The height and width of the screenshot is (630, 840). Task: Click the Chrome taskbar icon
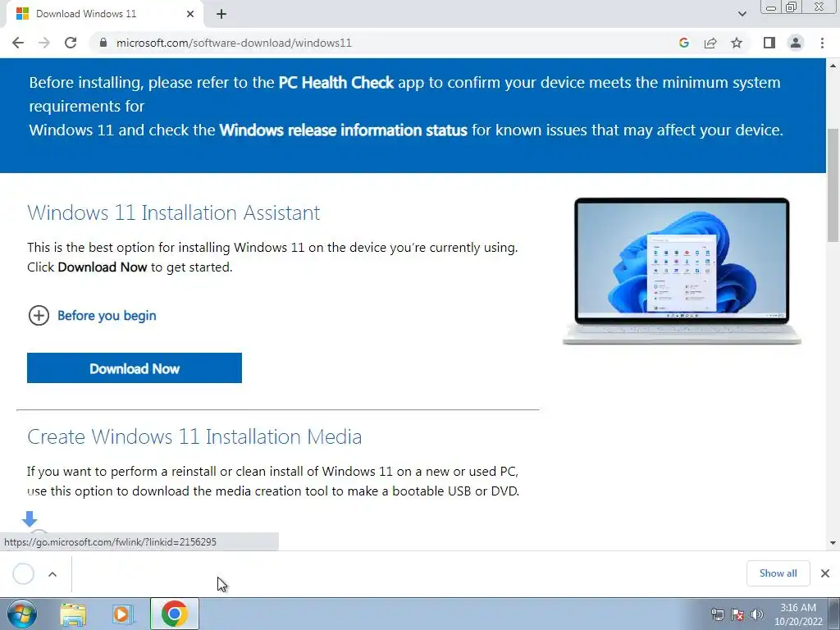coord(174,614)
